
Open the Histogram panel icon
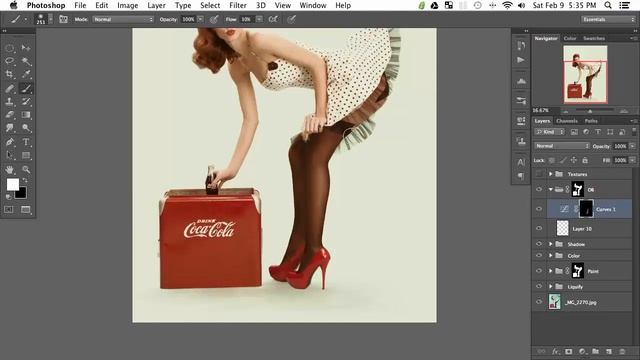pyautogui.click(x=521, y=81)
